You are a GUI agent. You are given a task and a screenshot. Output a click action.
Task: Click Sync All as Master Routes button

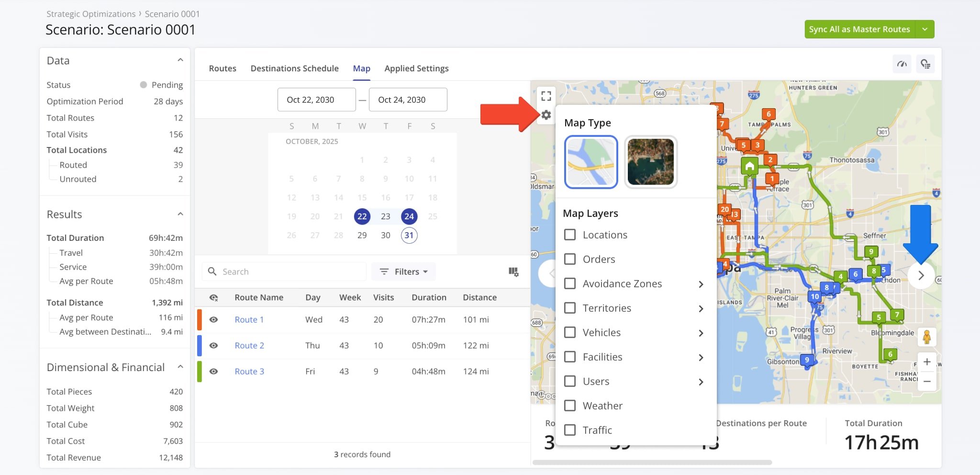pyautogui.click(x=859, y=29)
